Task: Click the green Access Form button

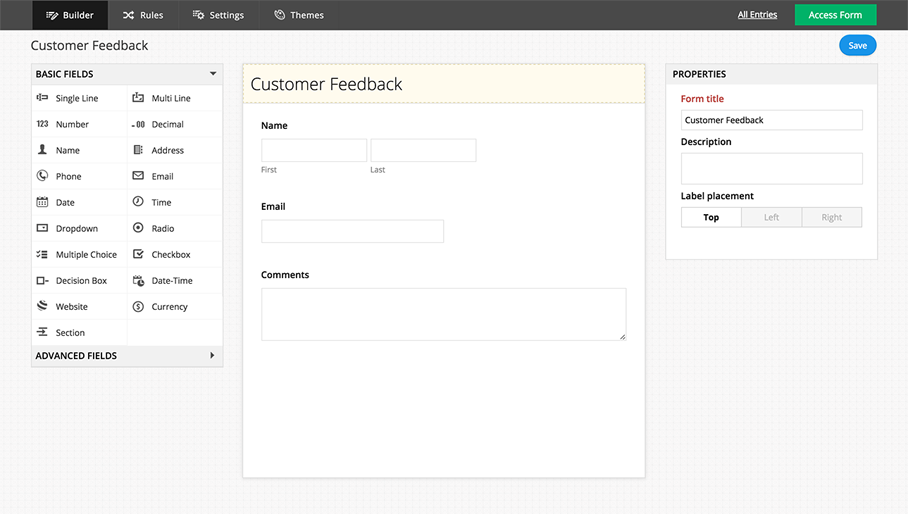Action: click(x=835, y=15)
